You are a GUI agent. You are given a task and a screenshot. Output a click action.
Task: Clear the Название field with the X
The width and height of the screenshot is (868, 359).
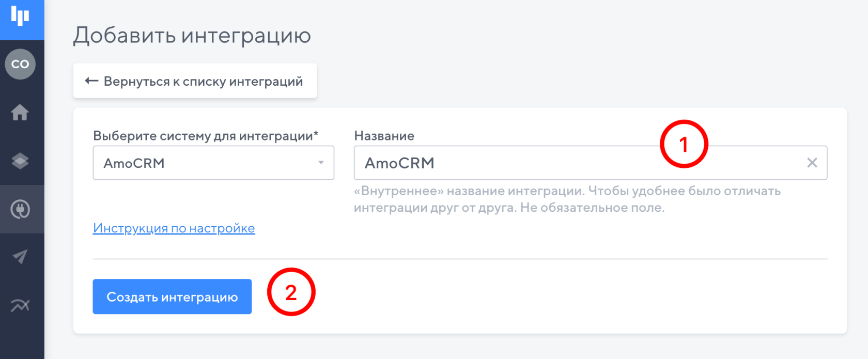[812, 163]
